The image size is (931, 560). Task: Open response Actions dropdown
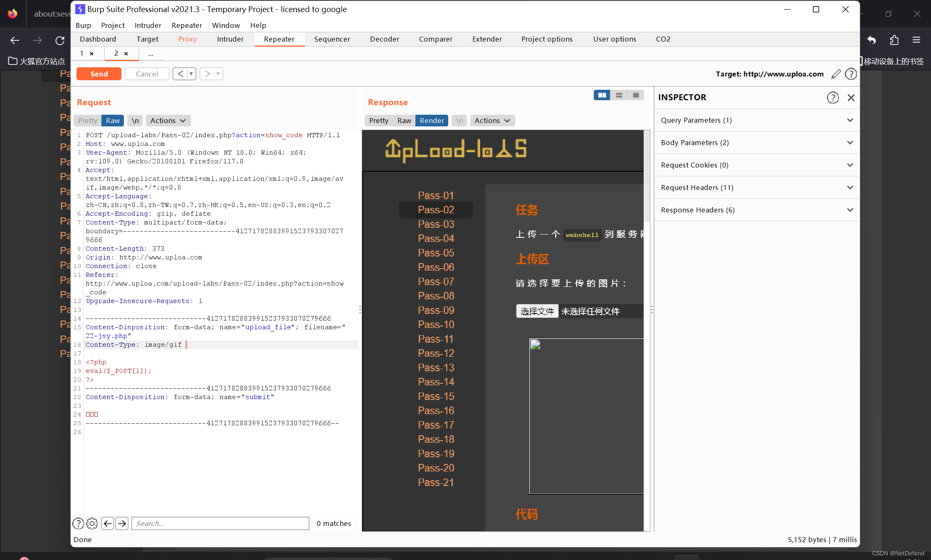coord(492,121)
